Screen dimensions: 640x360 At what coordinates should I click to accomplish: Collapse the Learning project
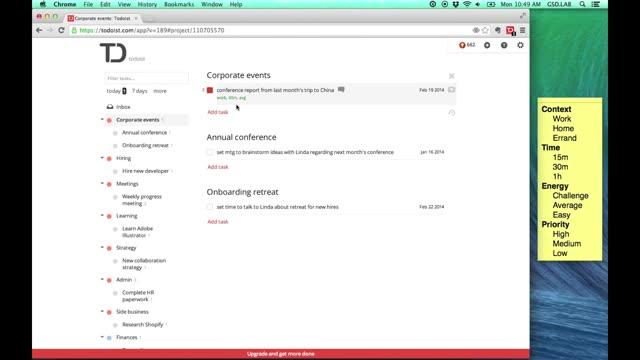pyautogui.click(x=102, y=216)
